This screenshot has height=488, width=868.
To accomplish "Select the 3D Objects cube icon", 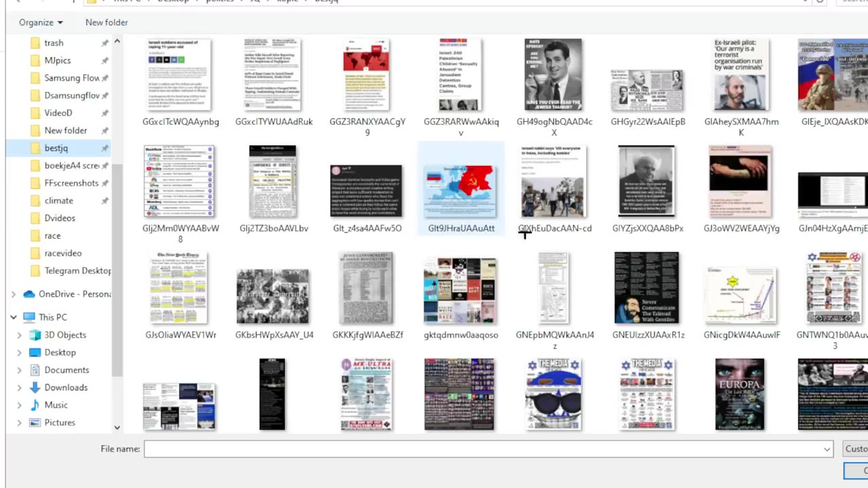I will click(35, 335).
